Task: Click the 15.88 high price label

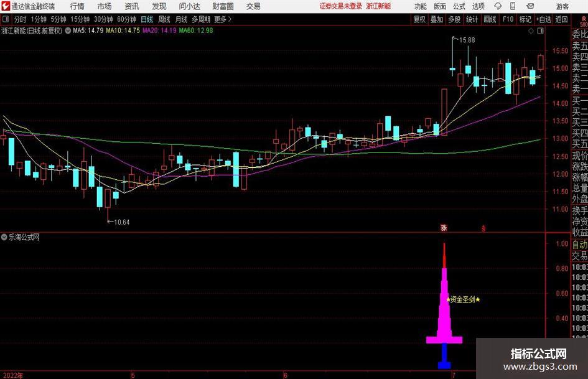Action: coord(467,40)
